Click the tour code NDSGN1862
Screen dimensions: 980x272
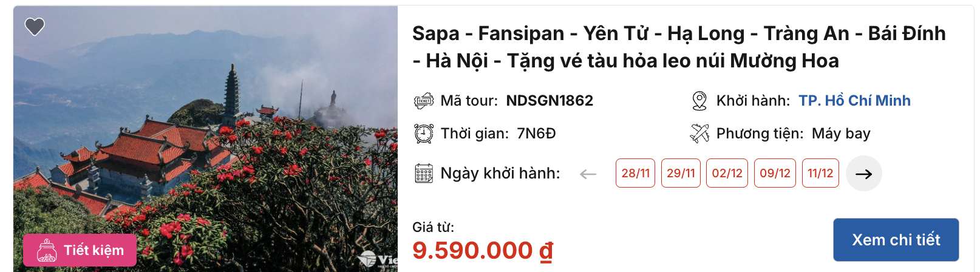point(550,101)
